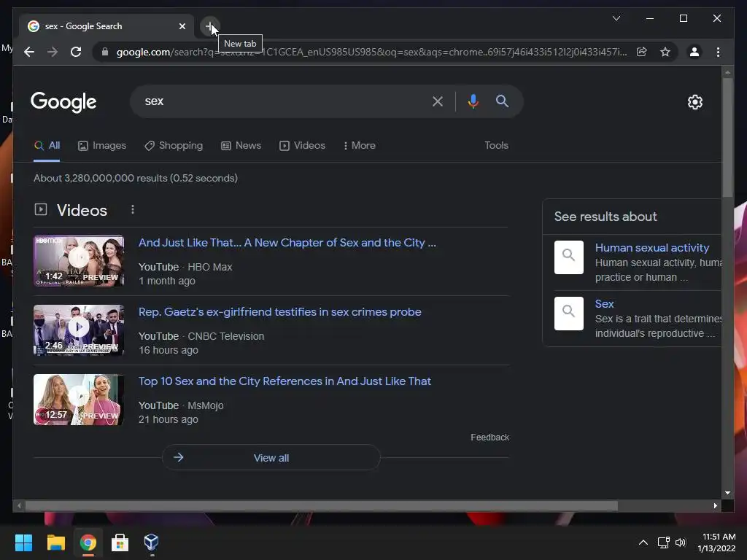The width and height of the screenshot is (747, 560).
Task: View site information padlock icon
Action: 105,52
